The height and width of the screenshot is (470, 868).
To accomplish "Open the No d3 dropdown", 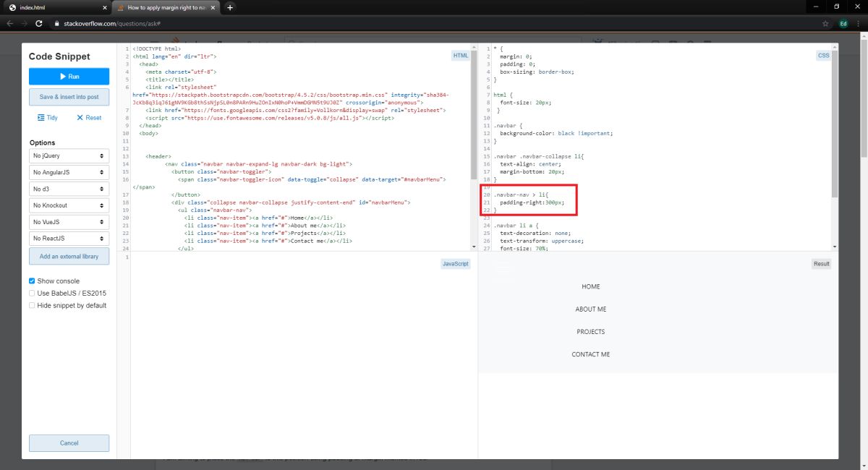I will tap(69, 189).
